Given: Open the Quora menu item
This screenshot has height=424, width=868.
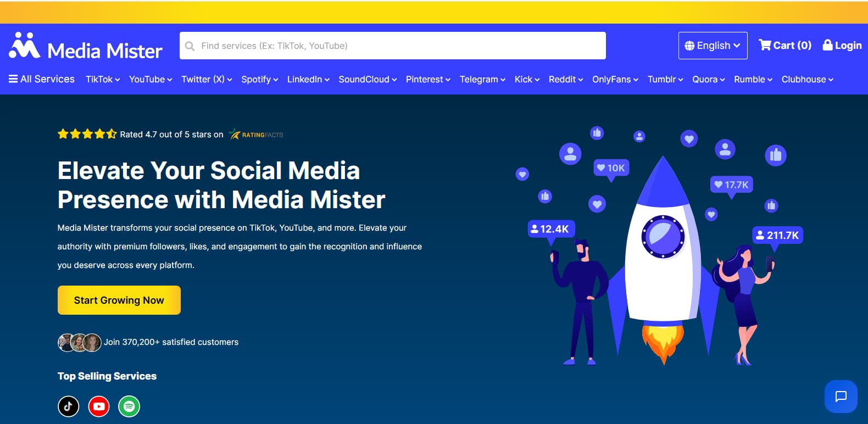Looking at the screenshot, I should tap(709, 79).
